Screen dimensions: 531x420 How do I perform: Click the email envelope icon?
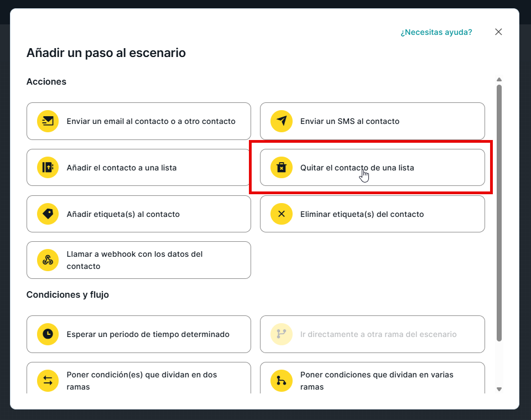point(48,121)
